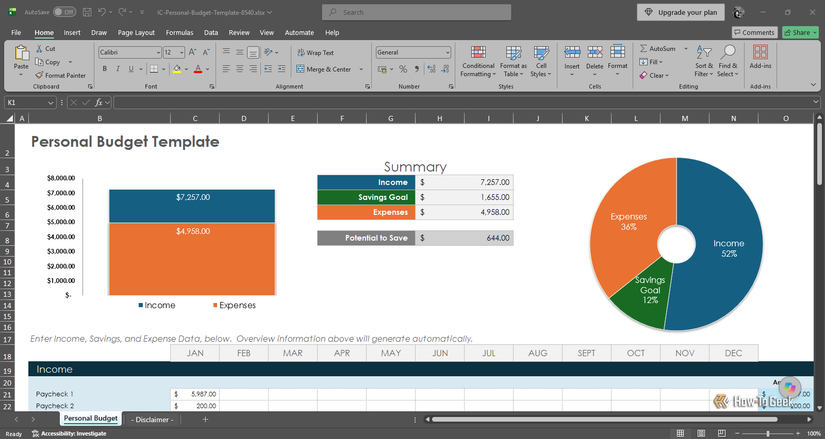Switch to the Insert tab
Viewport: 825px width, 439px height.
pos(72,32)
